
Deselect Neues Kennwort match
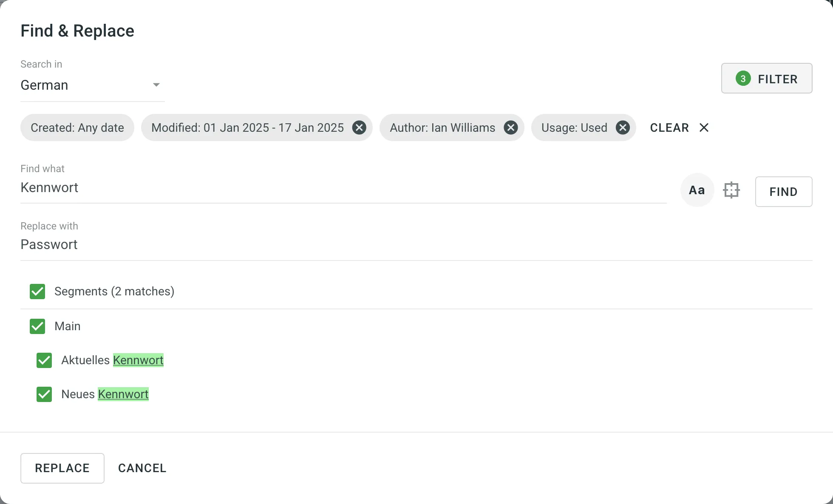tap(44, 394)
